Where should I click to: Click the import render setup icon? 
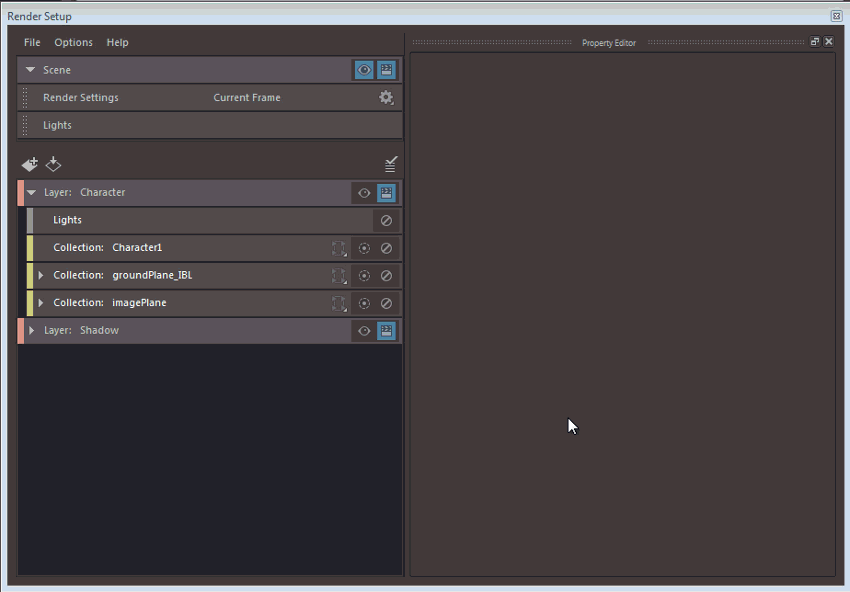(53, 164)
